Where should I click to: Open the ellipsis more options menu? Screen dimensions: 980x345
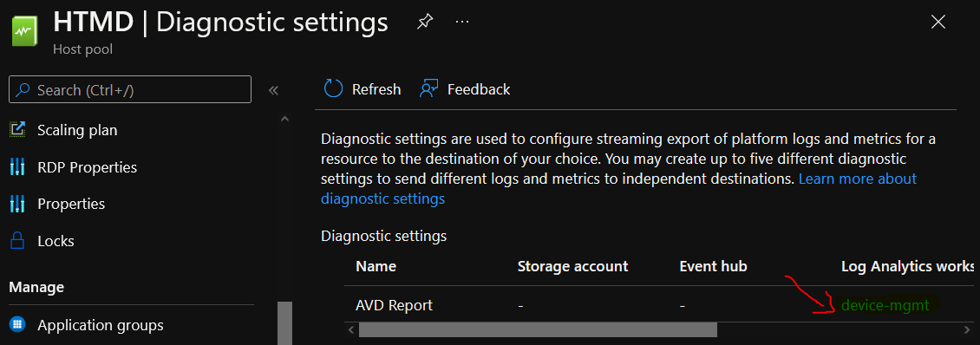click(462, 22)
